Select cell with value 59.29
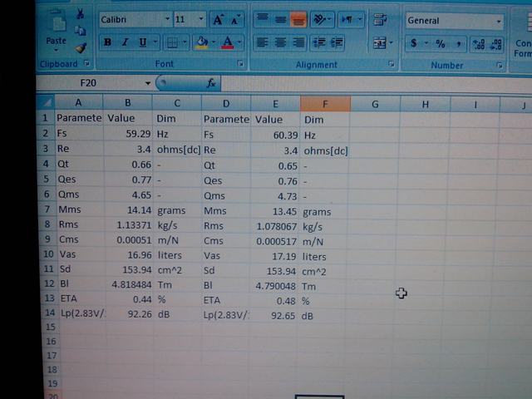Image resolution: width=532 pixels, height=399 pixels. pyautogui.click(x=128, y=134)
